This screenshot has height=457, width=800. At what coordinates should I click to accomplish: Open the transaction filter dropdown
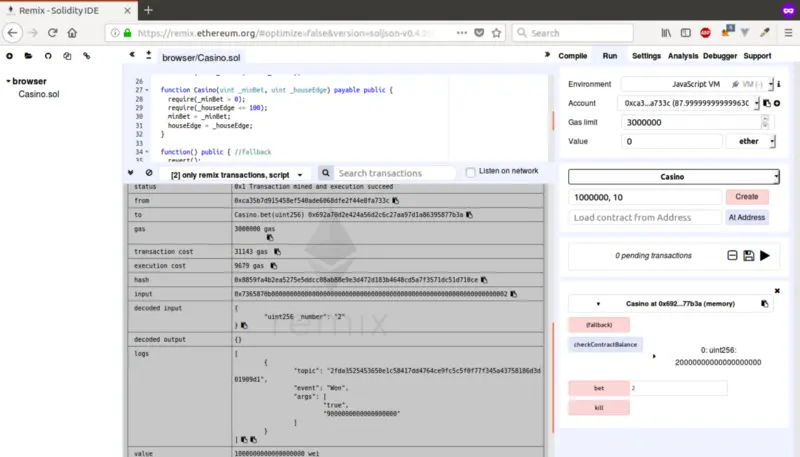coord(237,175)
